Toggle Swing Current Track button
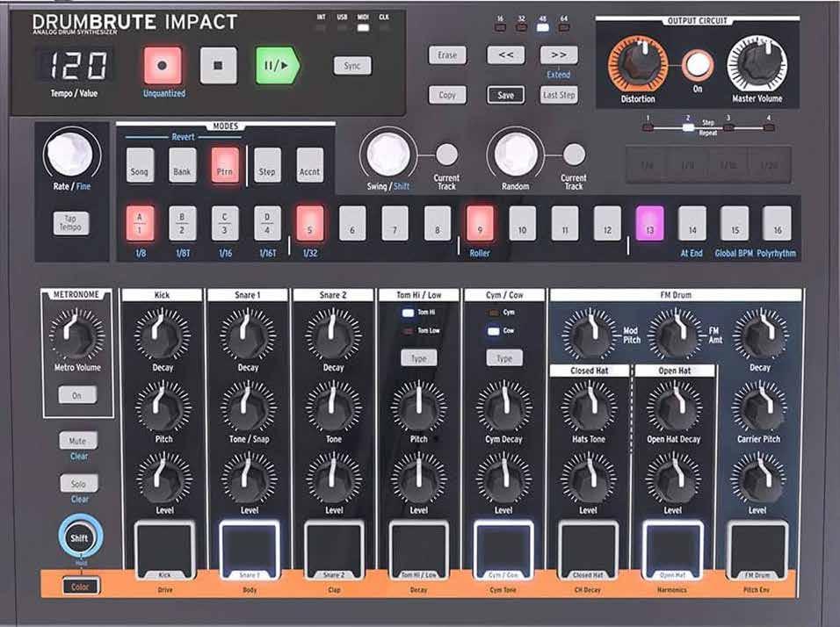Viewport: 840px width, 627px height. (x=446, y=155)
